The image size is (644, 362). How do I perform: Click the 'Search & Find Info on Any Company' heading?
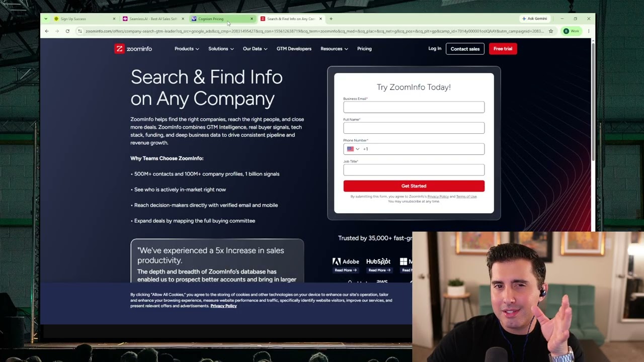point(207,87)
